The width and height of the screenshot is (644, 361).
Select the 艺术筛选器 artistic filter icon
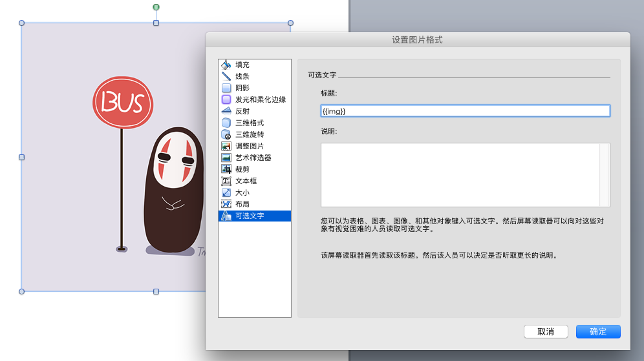tap(226, 158)
